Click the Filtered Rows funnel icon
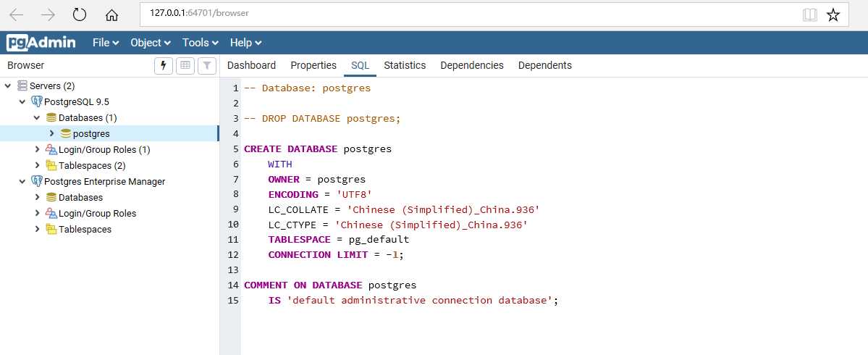The height and width of the screenshot is (355, 868). pyautogui.click(x=207, y=65)
